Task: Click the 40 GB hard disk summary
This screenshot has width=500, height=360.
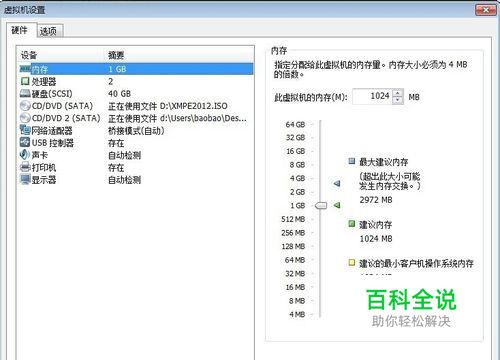Action: (x=119, y=94)
